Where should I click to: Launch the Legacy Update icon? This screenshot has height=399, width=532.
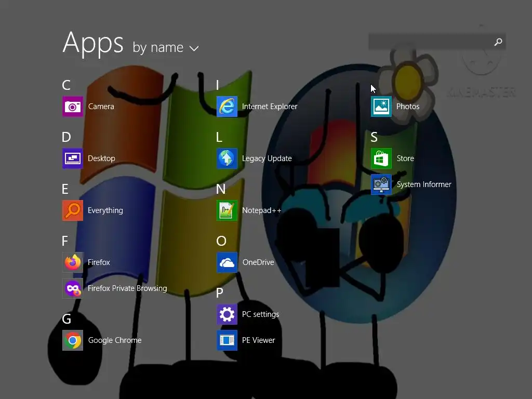coord(227,158)
